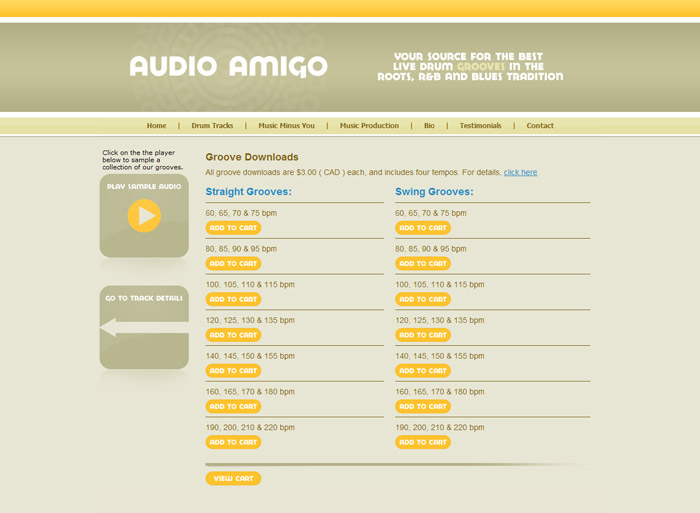This screenshot has height=513, width=700.
Task: Add Swing Grooves 60, 65, 70 & 75 bpm to cart
Action: coord(423,228)
